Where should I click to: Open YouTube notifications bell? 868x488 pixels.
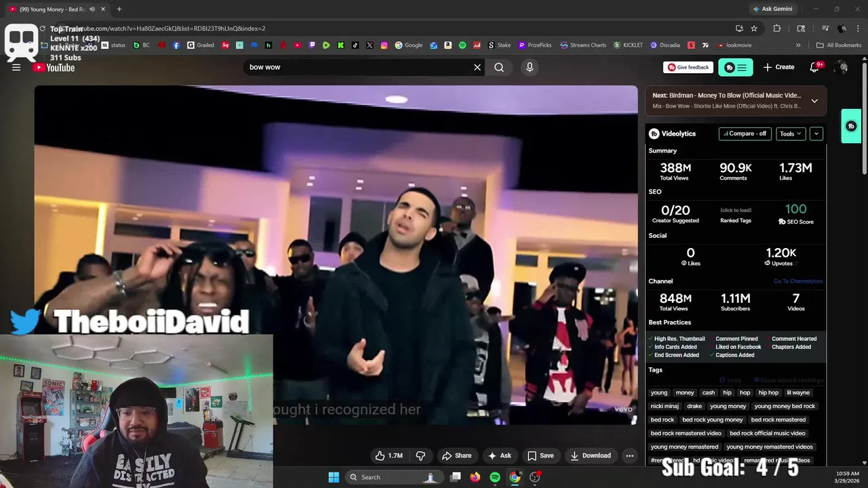(815, 67)
